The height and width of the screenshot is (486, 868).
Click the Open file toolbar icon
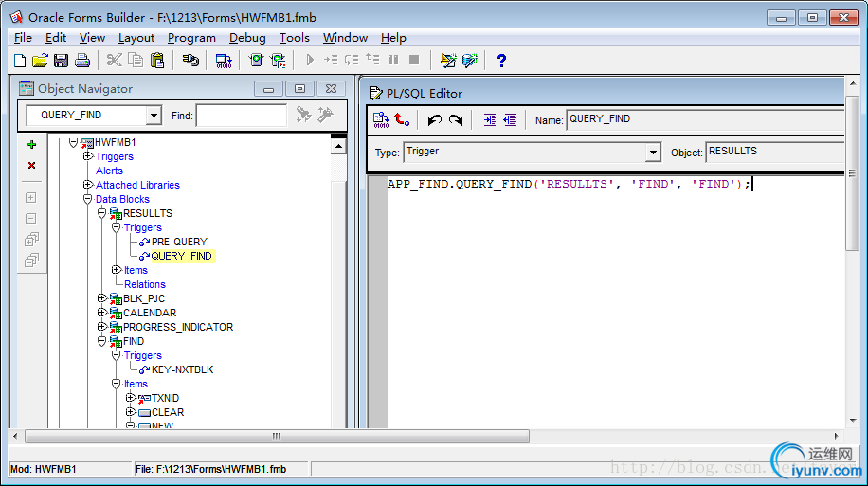[x=40, y=61]
